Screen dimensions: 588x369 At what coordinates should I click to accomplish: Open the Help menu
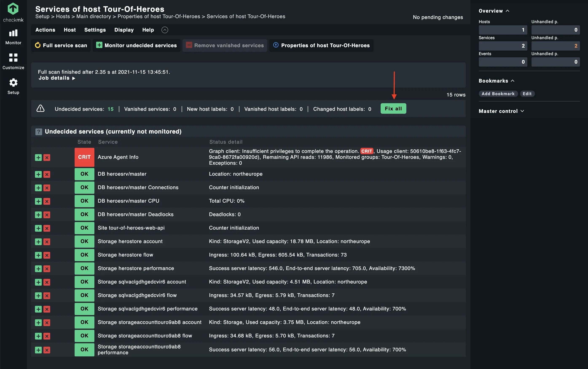coord(148,30)
